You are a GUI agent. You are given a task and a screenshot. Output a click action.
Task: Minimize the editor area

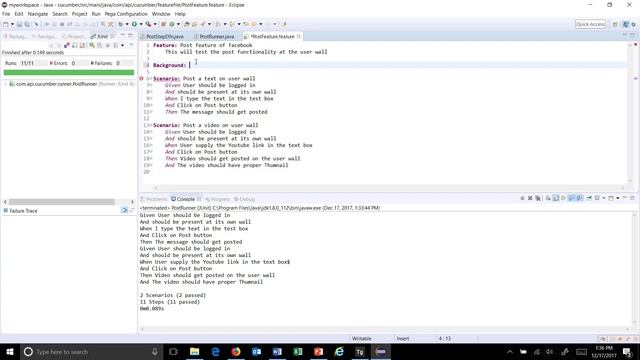pyautogui.click(x=625, y=36)
